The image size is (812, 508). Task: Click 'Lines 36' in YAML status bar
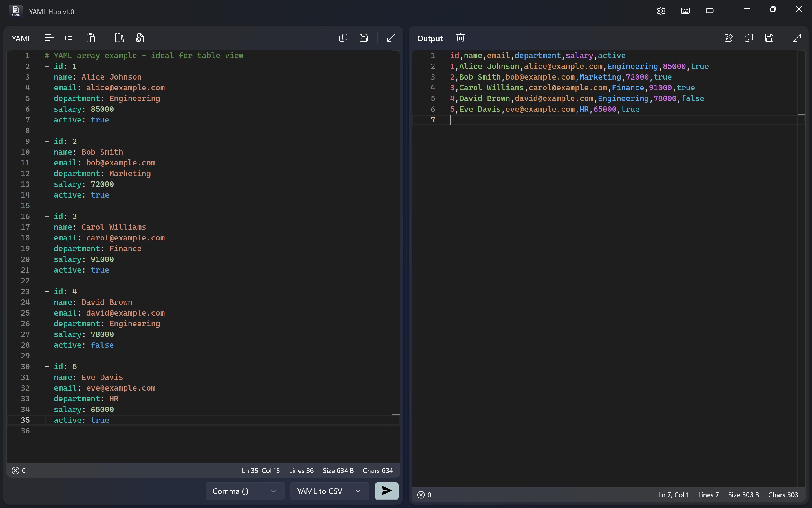301,470
